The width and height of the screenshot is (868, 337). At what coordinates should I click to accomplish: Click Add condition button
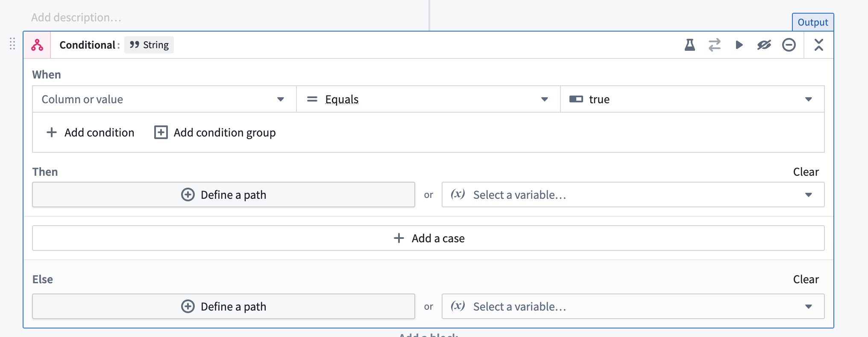(x=90, y=133)
